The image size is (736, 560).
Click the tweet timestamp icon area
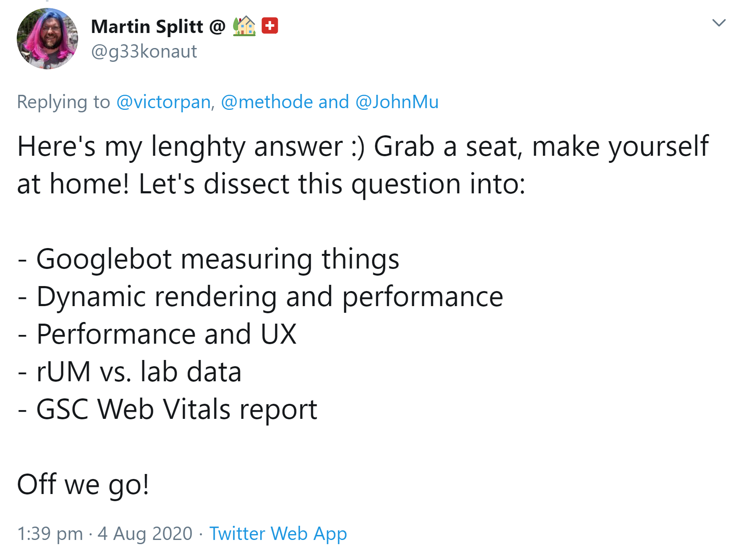click(x=50, y=533)
